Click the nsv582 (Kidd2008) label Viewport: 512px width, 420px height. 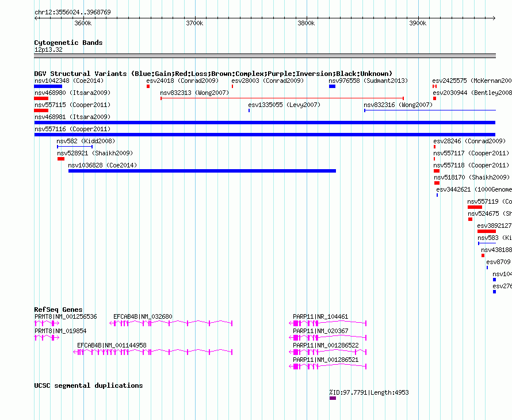(x=86, y=141)
